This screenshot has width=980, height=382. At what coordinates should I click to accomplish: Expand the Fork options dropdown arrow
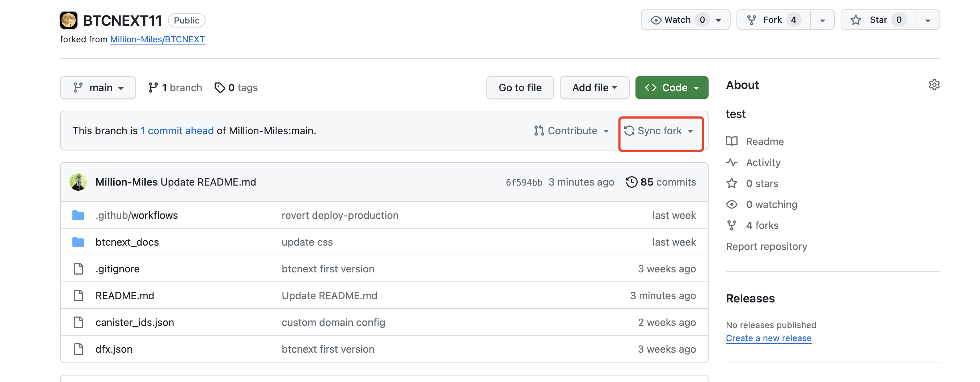click(823, 20)
